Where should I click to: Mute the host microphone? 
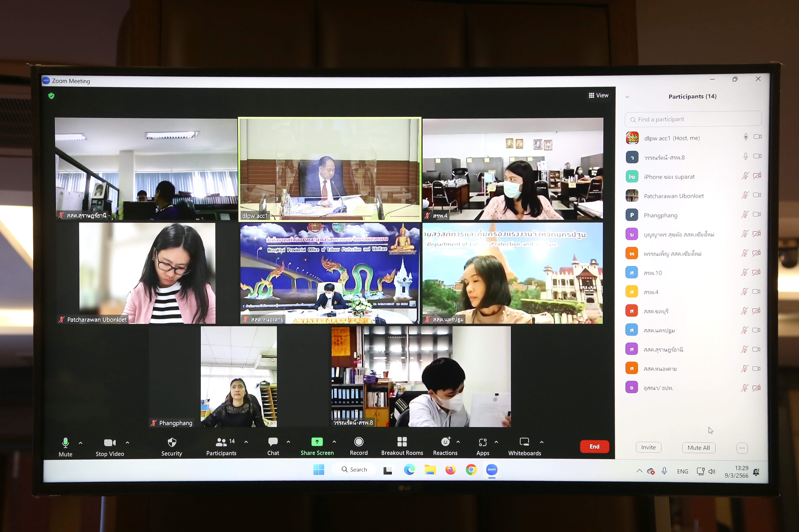tap(66, 443)
